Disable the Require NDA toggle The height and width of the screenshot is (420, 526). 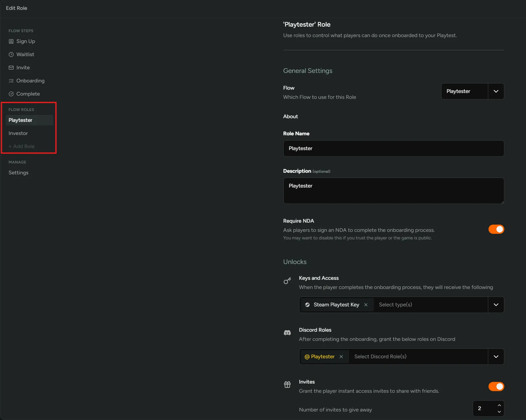click(x=496, y=229)
